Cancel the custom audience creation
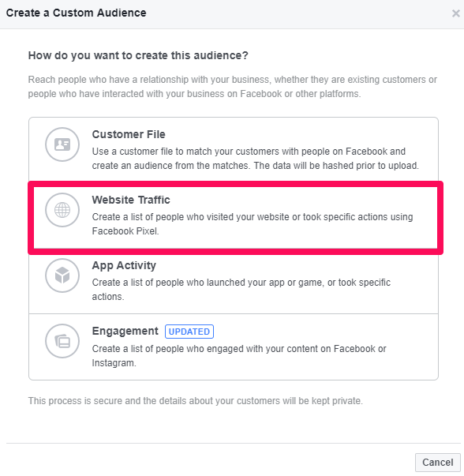 (438, 463)
